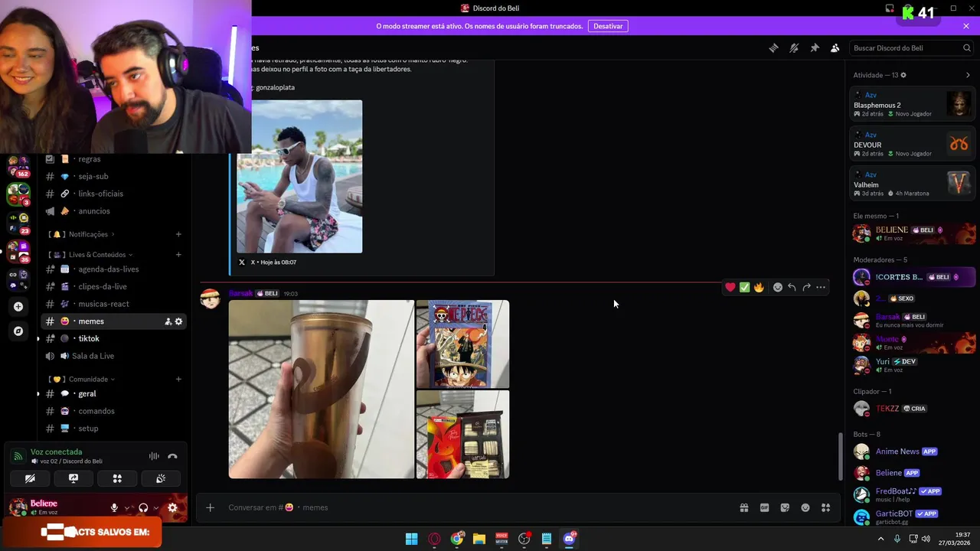The image size is (980, 551).
Task: Open the tumbler cup image
Action: (322, 389)
